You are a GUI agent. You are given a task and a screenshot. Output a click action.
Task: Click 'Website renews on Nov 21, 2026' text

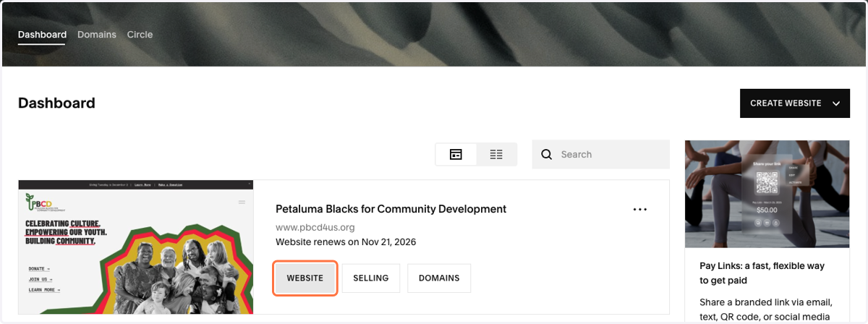(x=346, y=242)
